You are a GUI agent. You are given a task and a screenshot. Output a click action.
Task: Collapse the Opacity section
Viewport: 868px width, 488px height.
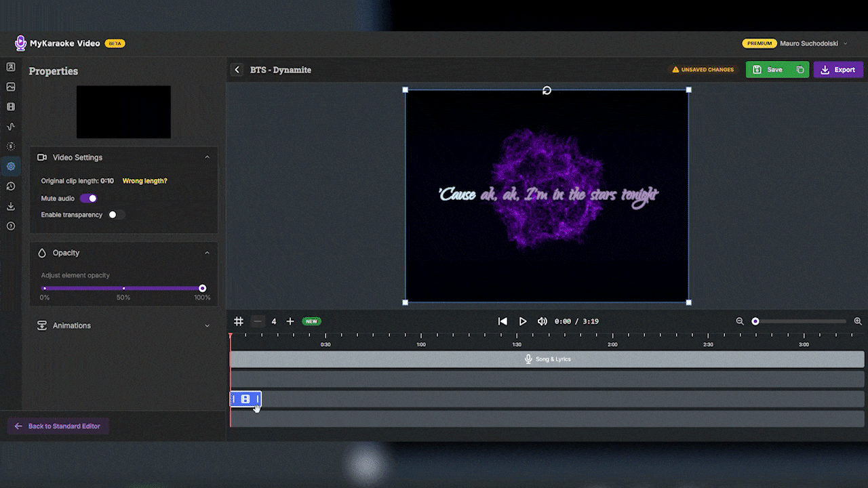[x=207, y=253]
